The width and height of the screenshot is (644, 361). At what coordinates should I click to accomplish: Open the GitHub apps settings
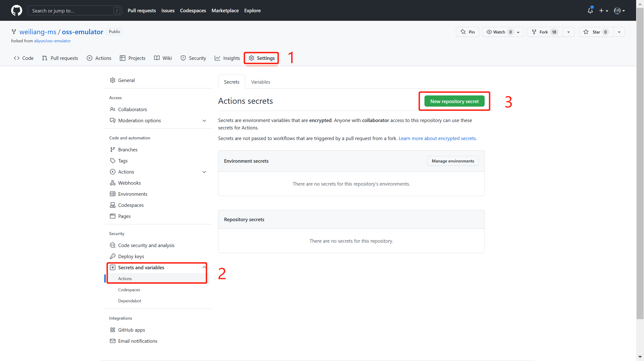tap(131, 330)
